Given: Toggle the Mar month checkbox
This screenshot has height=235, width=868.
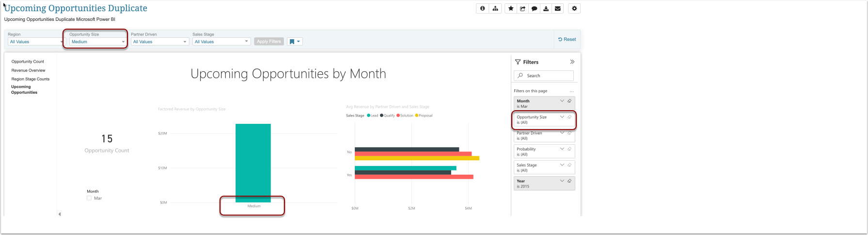Looking at the screenshot, I should tap(89, 198).
